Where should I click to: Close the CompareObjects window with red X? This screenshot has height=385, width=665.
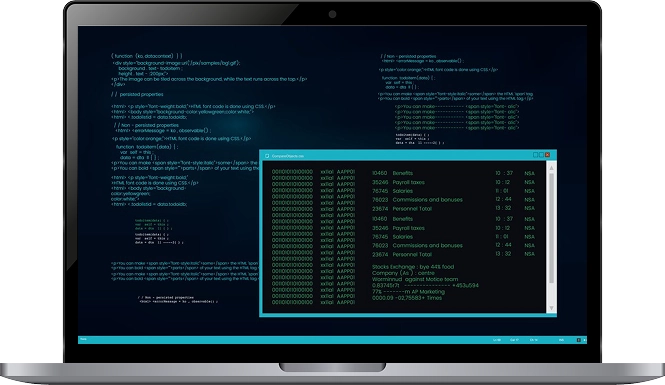point(548,155)
